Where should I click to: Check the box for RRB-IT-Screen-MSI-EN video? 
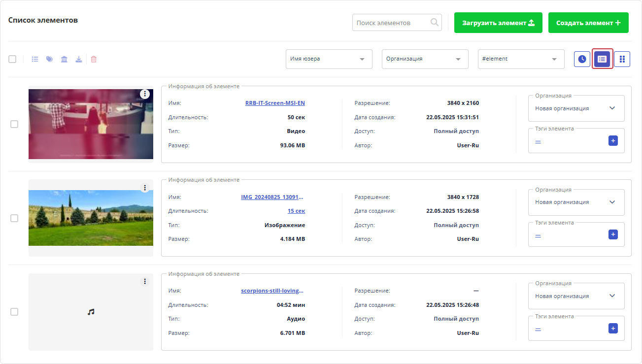tap(14, 124)
